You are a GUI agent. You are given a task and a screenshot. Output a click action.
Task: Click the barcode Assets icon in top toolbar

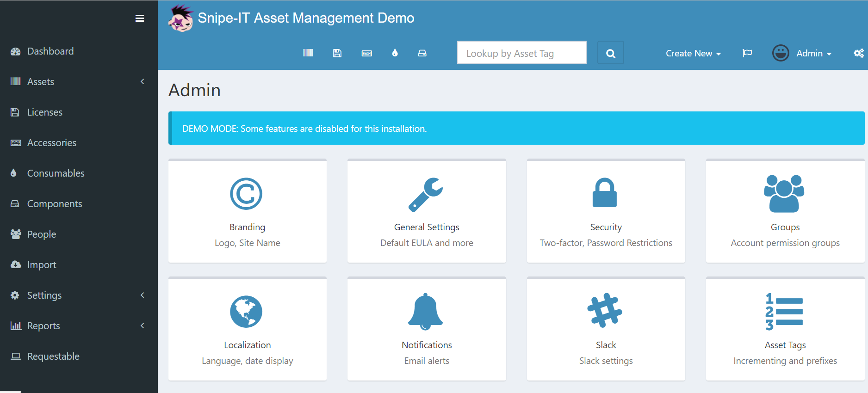tap(308, 53)
